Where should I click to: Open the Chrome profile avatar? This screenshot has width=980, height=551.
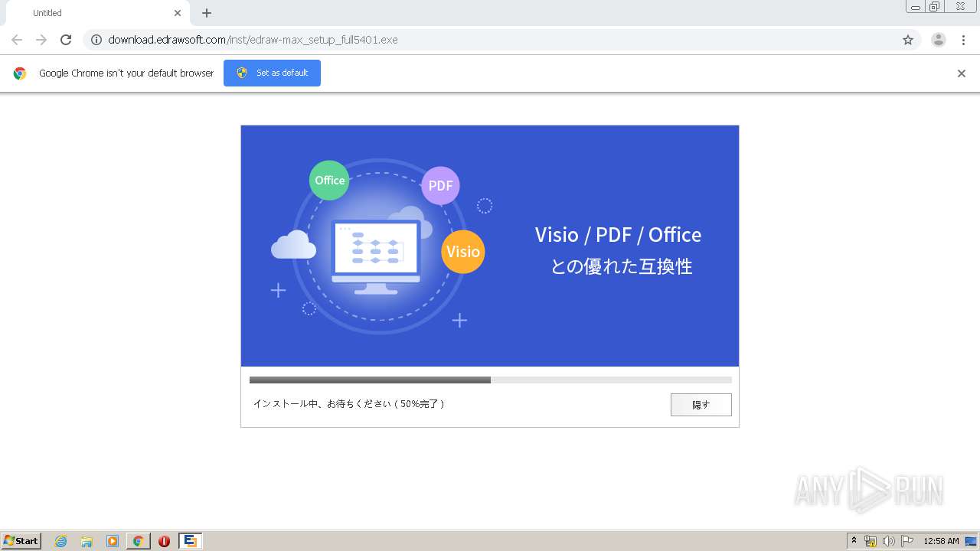click(x=939, y=40)
